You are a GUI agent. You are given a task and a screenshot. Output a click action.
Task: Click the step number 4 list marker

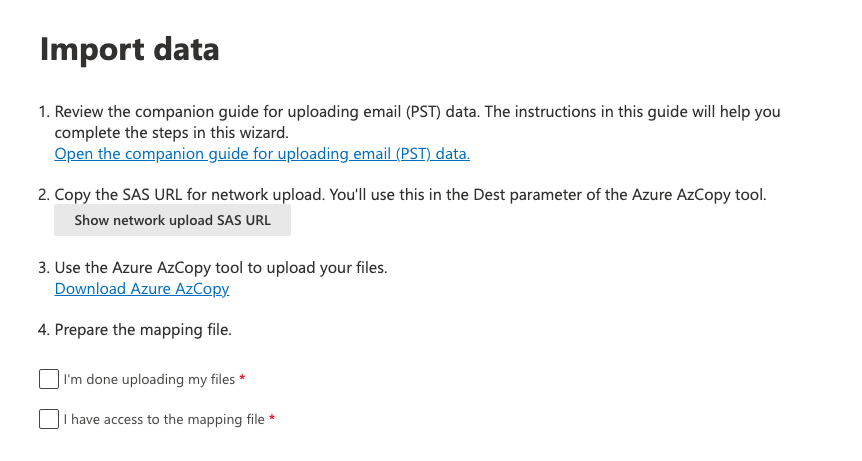pyautogui.click(x=43, y=329)
